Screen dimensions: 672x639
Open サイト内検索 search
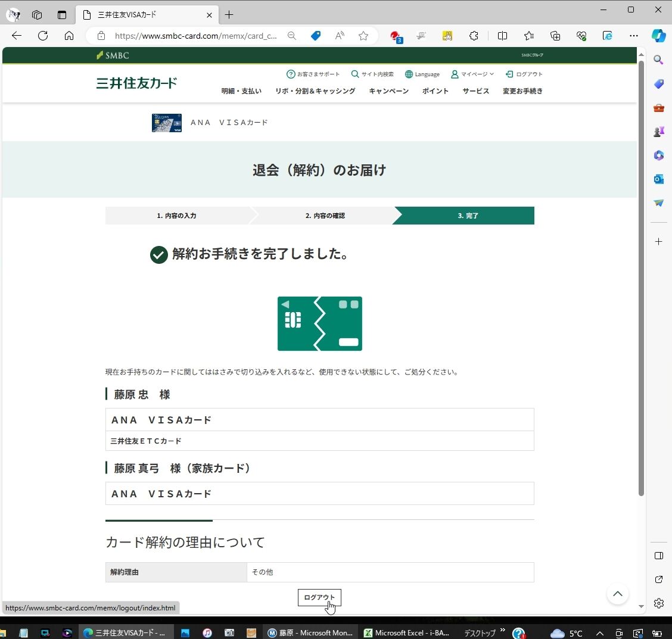point(372,74)
